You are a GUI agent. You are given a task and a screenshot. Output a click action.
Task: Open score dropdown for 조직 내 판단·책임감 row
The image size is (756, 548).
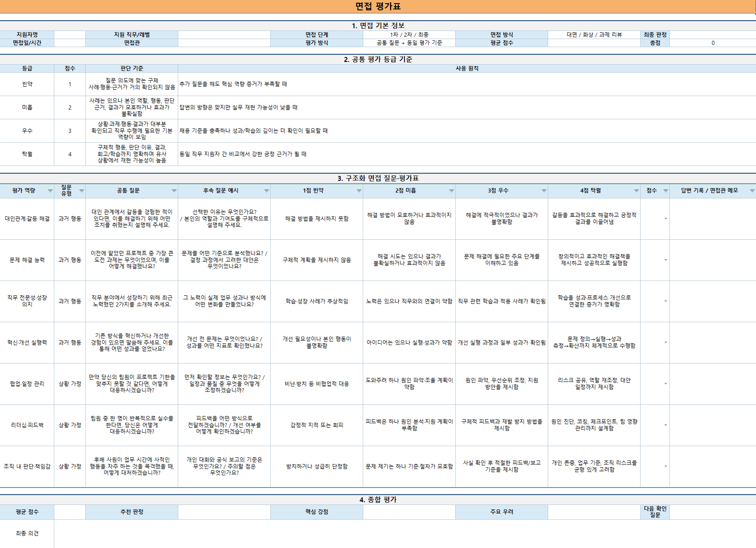coord(665,467)
